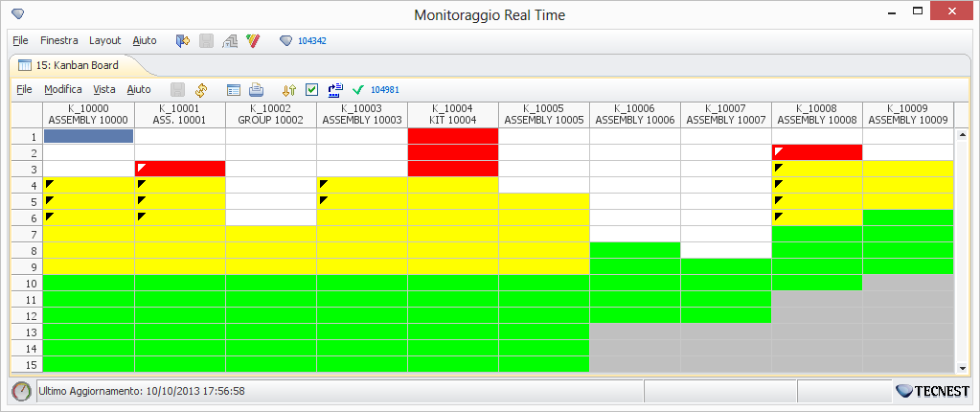Click the diamond icon next to 104342
Image resolution: width=980 pixels, height=412 pixels.
[285, 40]
